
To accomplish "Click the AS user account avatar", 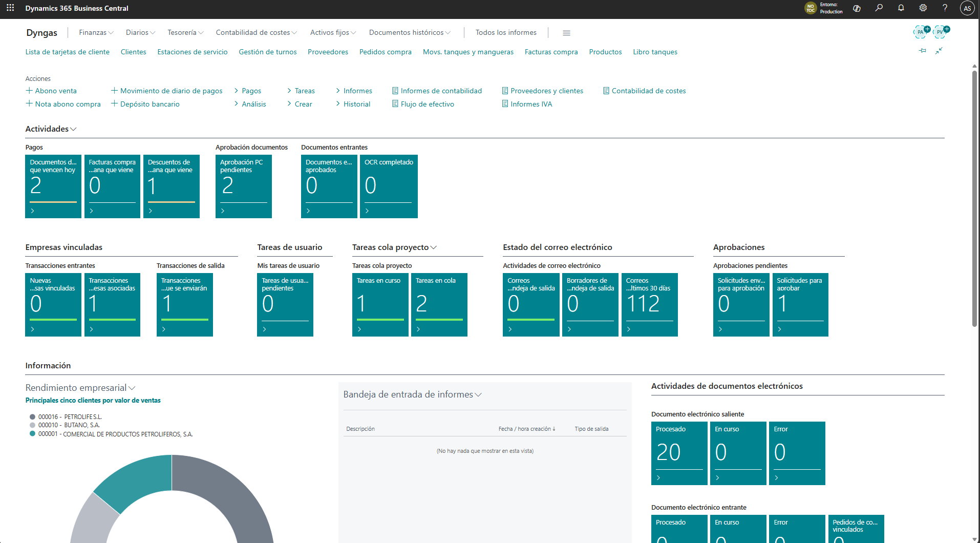I will [x=967, y=8].
